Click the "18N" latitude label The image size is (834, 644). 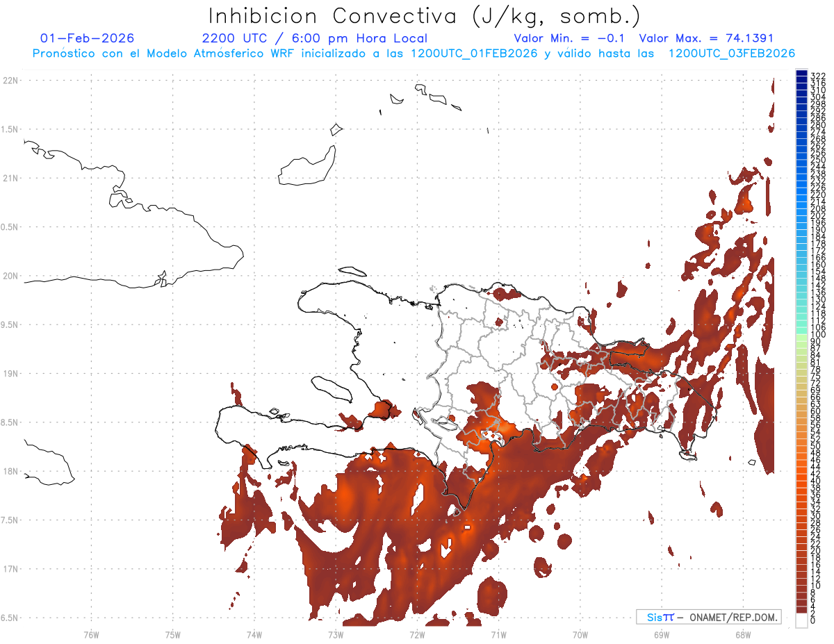tap(10, 472)
